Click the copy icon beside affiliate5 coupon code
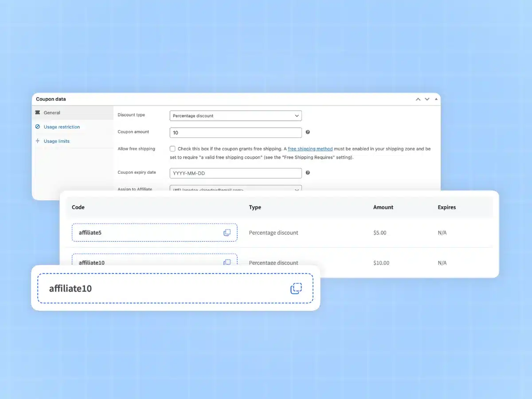Viewport: 532px width, 399px height. point(227,232)
